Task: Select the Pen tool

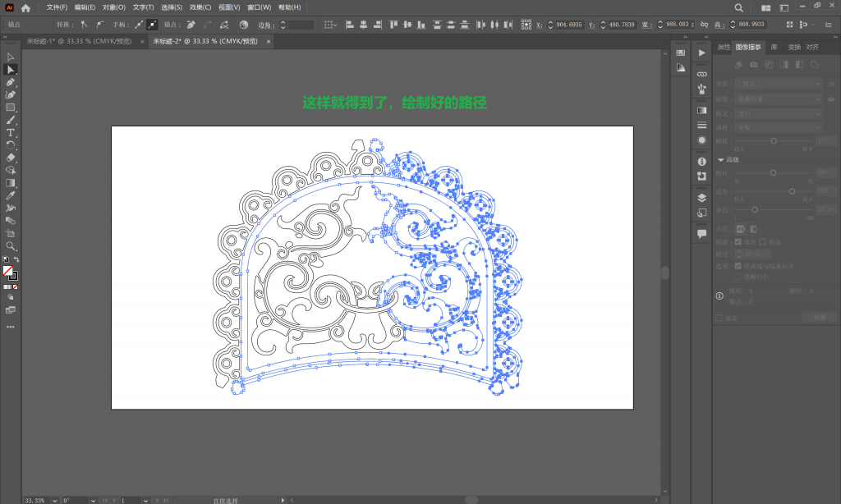Action: tap(10, 83)
